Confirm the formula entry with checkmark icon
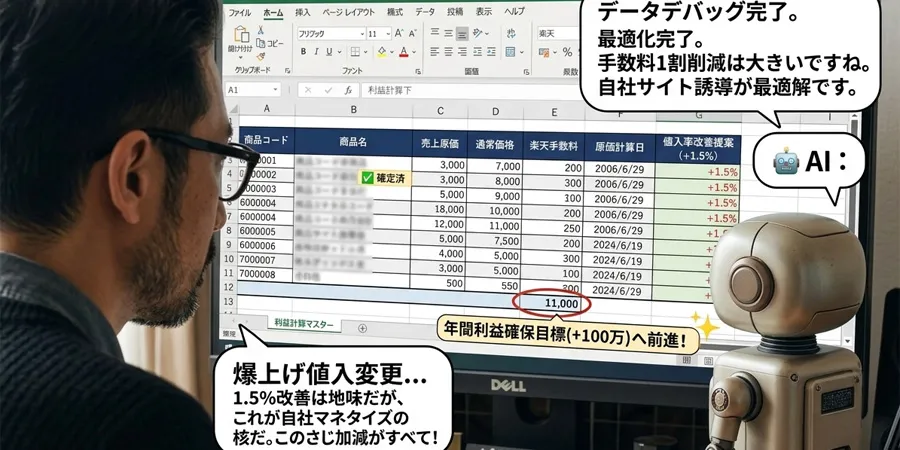This screenshot has height=450, width=900. pos(328,90)
